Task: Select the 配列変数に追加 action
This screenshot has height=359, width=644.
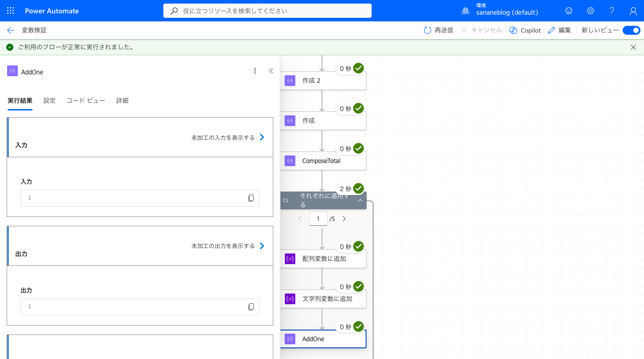Action: pyautogui.click(x=323, y=259)
